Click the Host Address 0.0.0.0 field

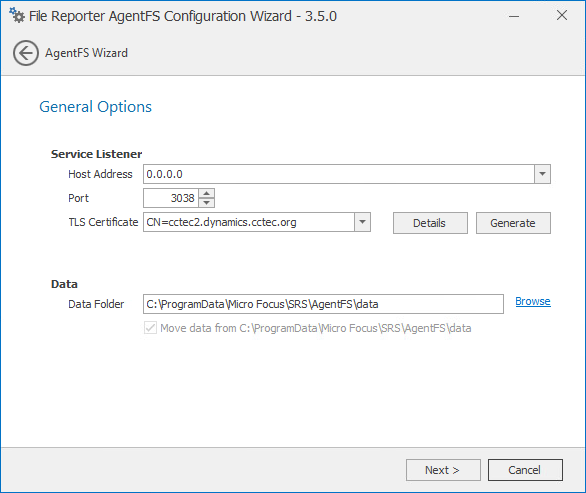tap(339, 174)
